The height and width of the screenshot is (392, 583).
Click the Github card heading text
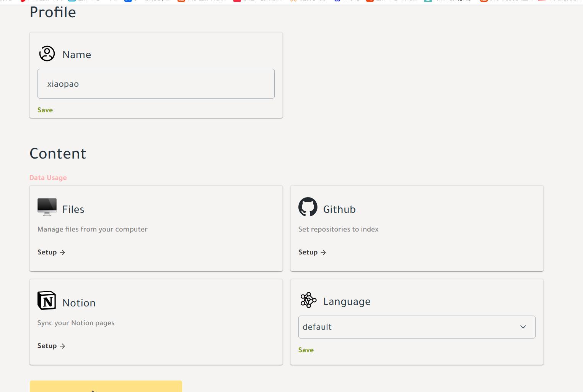pyautogui.click(x=339, y=209)
